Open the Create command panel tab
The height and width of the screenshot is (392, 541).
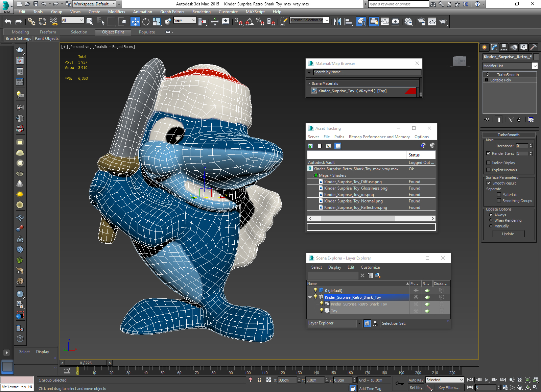tap(485, 47)
